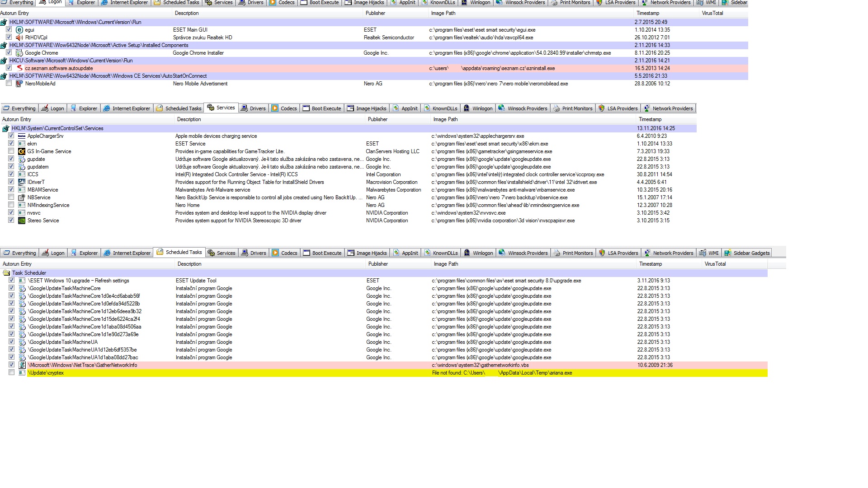Switch to Sidebar Gadgets tab
This screenshot has height=488, width=868.
pyautogui.click(x=746, y=253)
